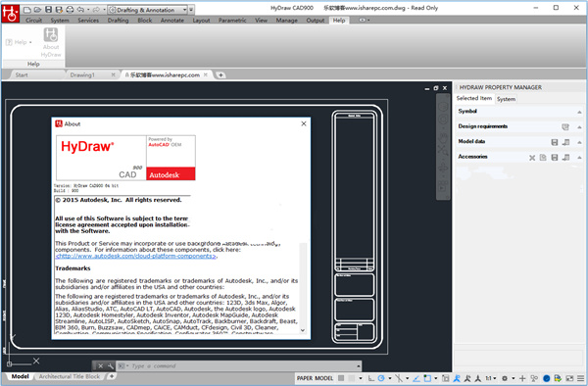The width and height of the screenshot is (588, 386).
Task: Switch to the System tab in Property Manager
Action: pyautogui.click(x=506, y=99)
